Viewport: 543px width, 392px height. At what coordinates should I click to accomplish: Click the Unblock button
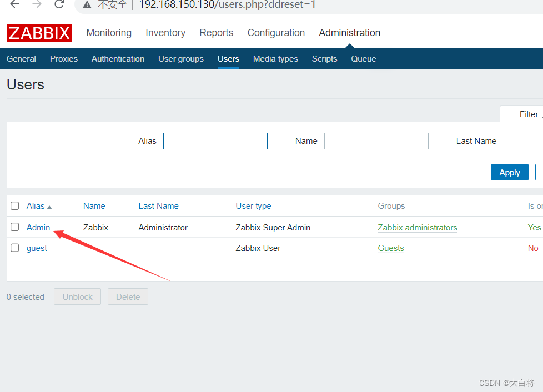point(78,296)
